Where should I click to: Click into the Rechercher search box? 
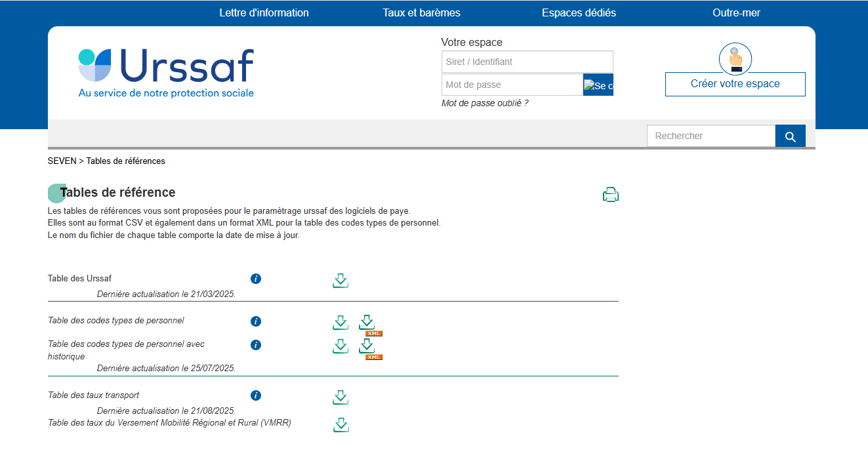711,136
